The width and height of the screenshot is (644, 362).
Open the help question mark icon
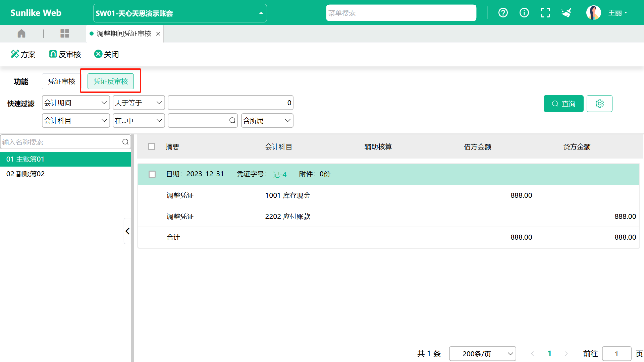(x=503, y=13)
